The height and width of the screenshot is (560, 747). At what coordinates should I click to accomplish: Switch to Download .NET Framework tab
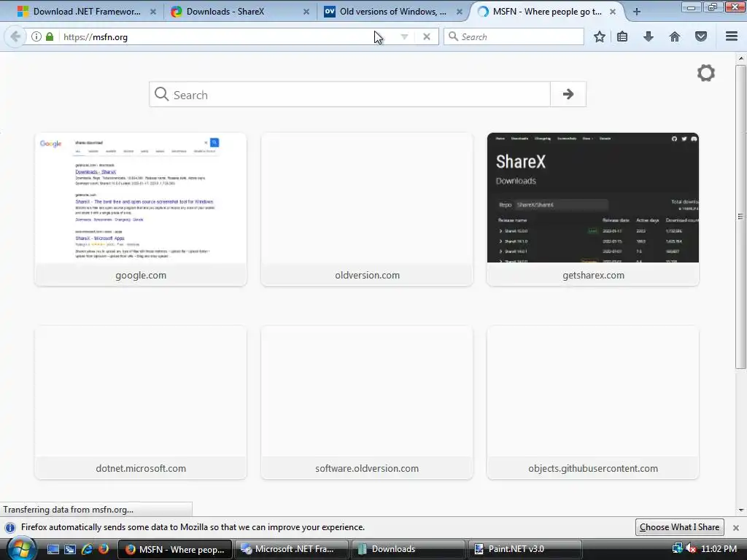[x=87, y=12]
